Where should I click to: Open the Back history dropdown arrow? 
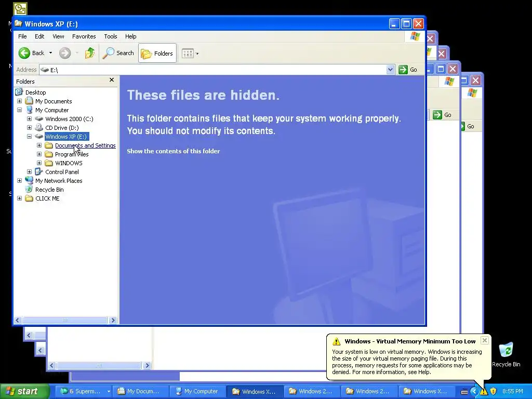[50, 53]
